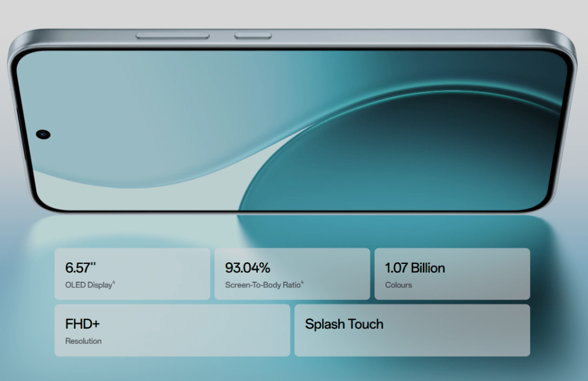The width and height of the screenshot is (588, 381).
Task: Select the 6.57'' OLED Display spec card
Action: tap(132, 274)
